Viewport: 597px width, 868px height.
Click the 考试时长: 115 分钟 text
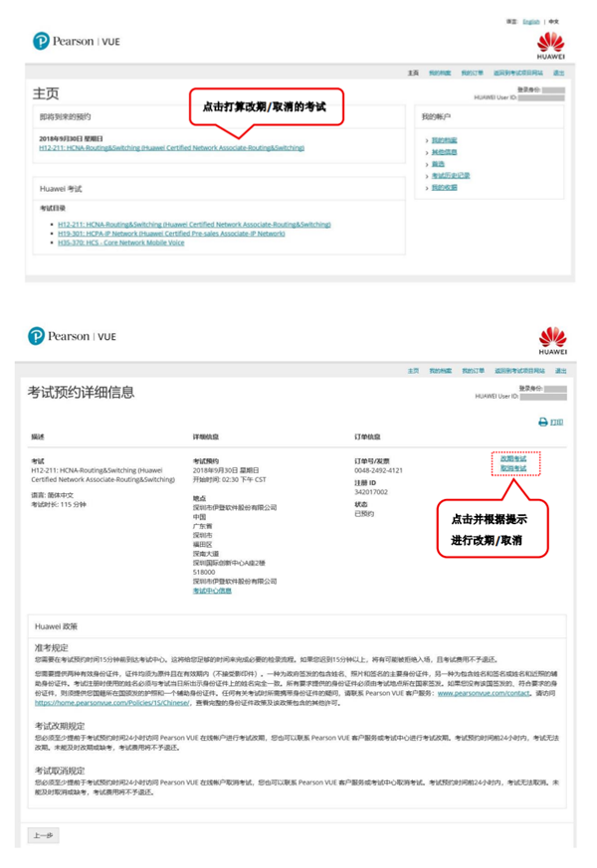coord(59,505)
